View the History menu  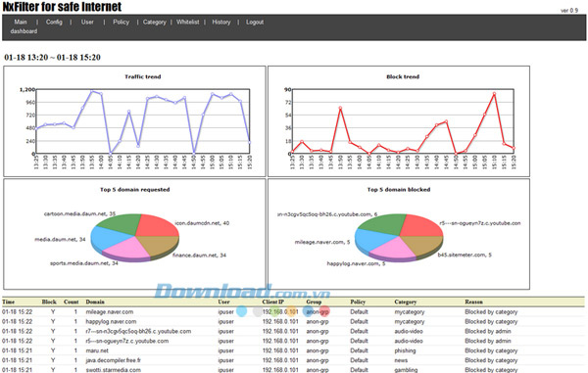pyautogui.click(x=220, y=23)
